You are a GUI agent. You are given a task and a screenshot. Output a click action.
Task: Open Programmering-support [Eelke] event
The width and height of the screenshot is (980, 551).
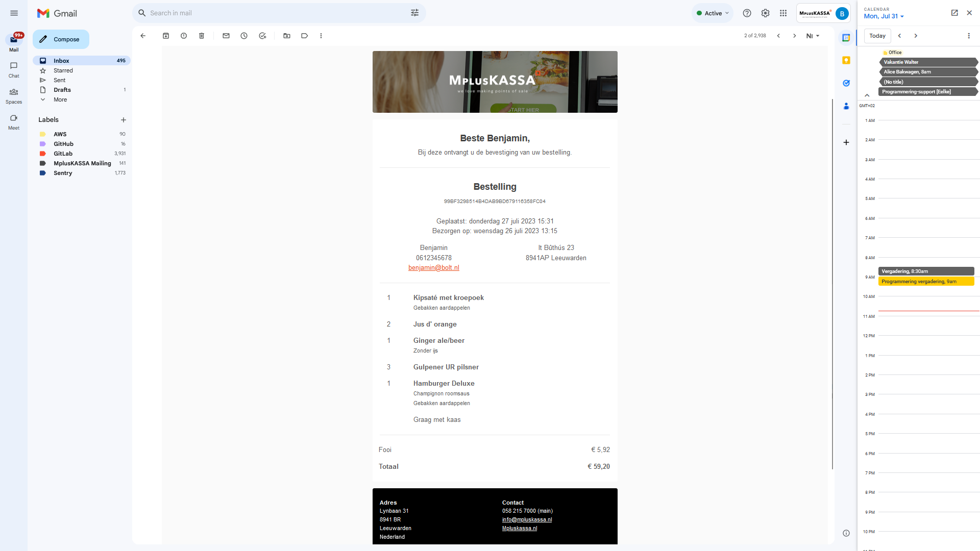[x=928, y=92]
